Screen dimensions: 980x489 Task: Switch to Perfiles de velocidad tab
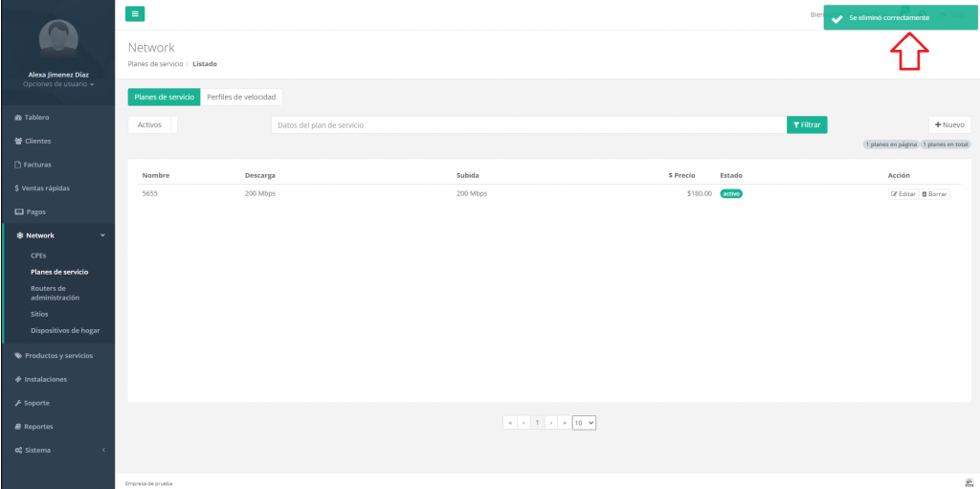pos(241,97)
